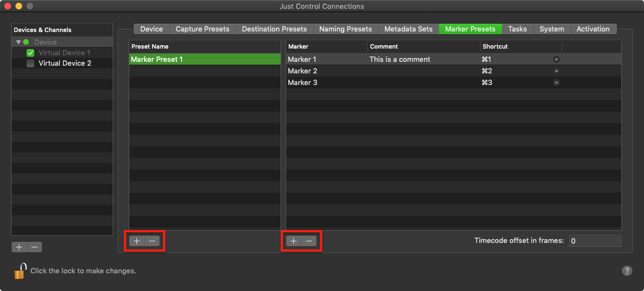This screenshot has width=644, height=291.
Task: Open the Activation tab
Action: pyautogui.click(x=593, y=29)
